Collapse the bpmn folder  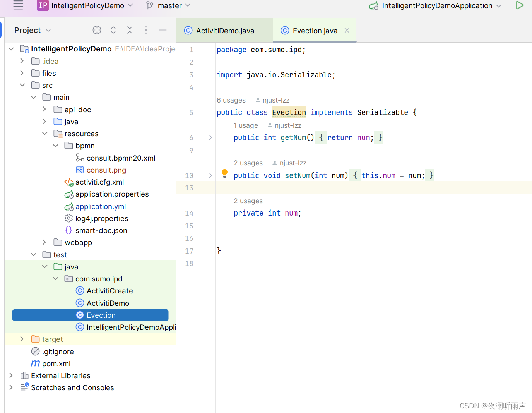point(55,146)
